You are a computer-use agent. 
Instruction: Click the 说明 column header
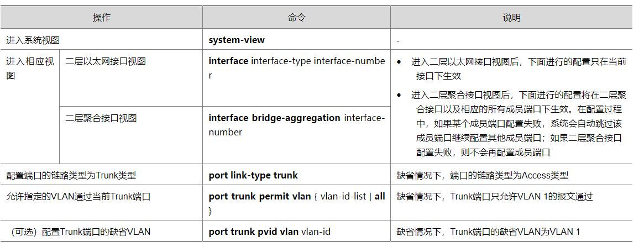[x=511, y=18]
